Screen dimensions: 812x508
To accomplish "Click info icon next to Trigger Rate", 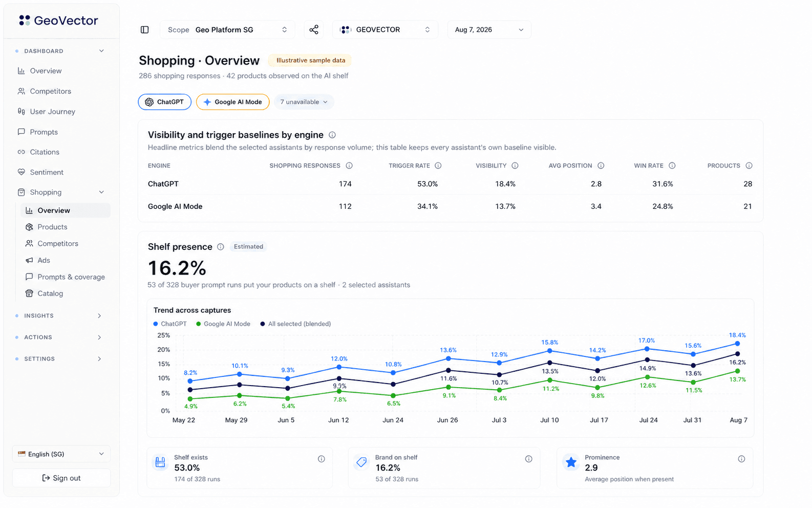I will point(438,166).
